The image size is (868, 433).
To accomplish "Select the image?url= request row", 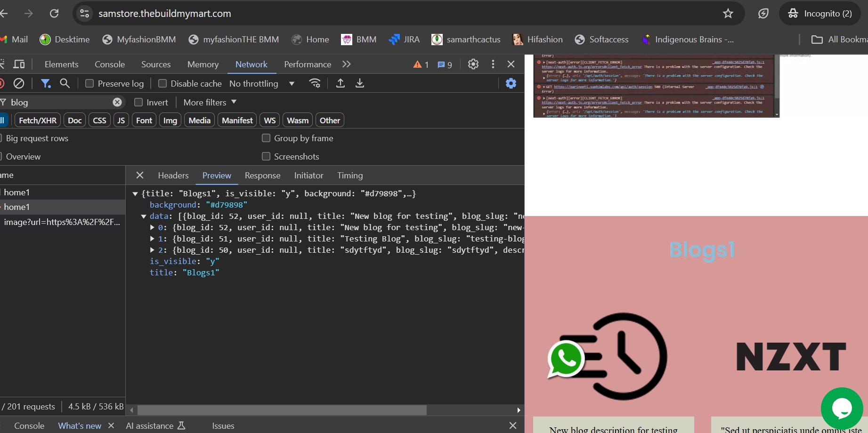I will (x=63, y=222).
